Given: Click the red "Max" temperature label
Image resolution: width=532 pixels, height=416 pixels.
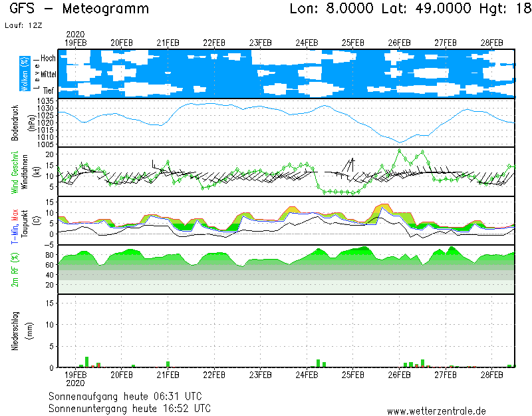Looking at the screenshot, I should (x=15, y=215).
